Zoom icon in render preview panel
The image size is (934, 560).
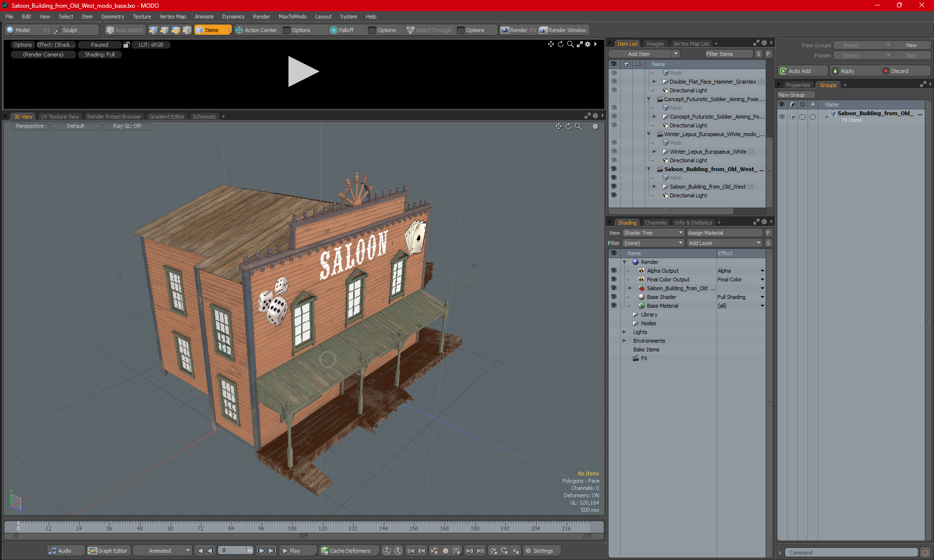[x=570, y=44]
